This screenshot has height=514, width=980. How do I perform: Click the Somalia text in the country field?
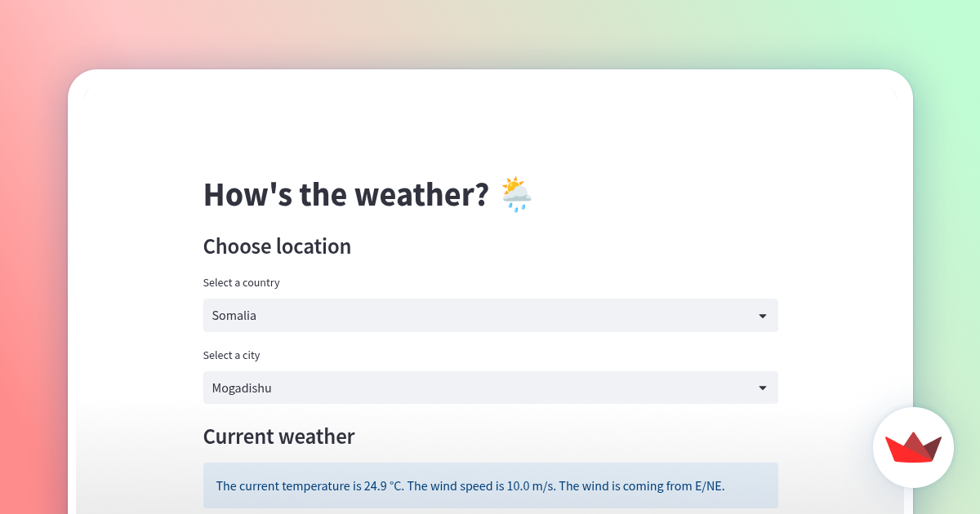234,316
